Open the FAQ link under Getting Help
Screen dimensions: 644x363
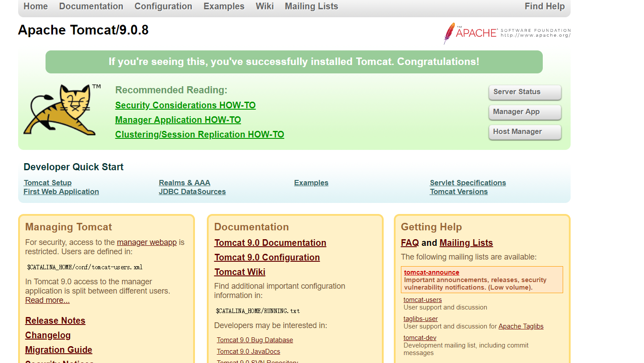click(409, 243)
